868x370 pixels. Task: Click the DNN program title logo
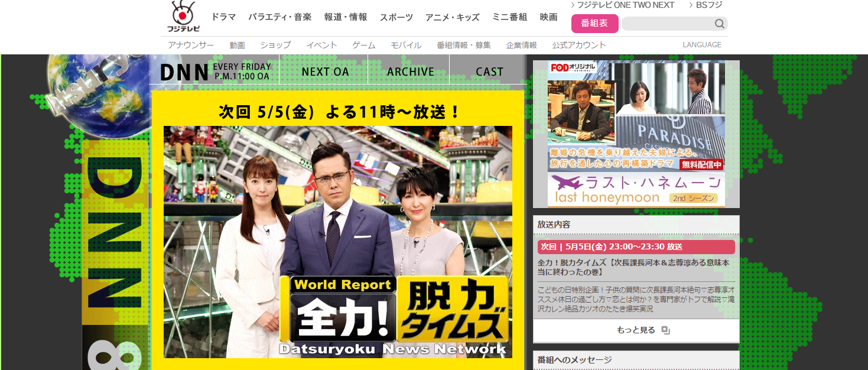[184, 72]
